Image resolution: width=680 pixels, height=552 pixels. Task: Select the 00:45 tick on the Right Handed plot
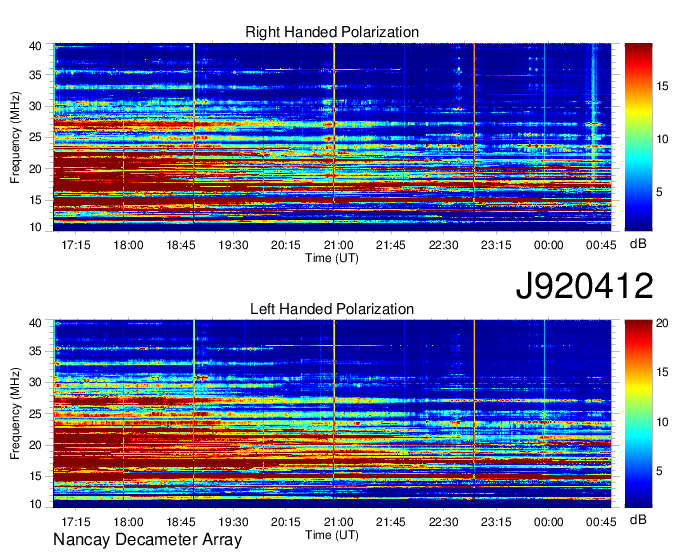601,245
